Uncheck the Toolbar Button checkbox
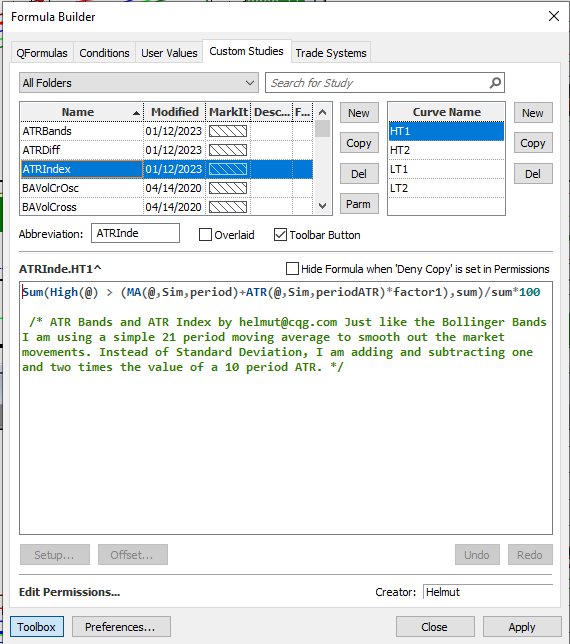 280,235
